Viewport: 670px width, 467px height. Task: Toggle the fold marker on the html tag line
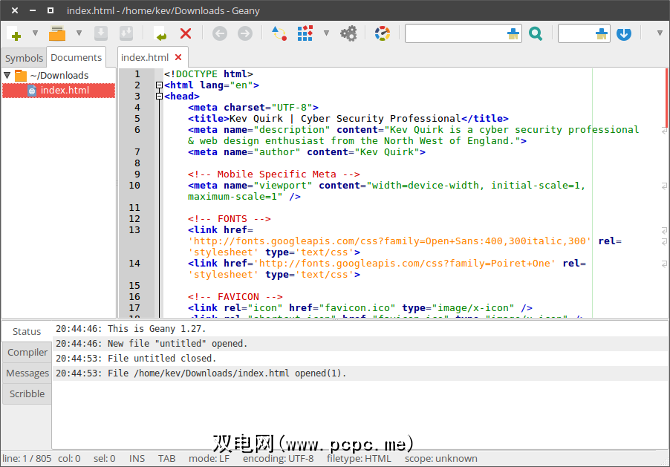158,85
